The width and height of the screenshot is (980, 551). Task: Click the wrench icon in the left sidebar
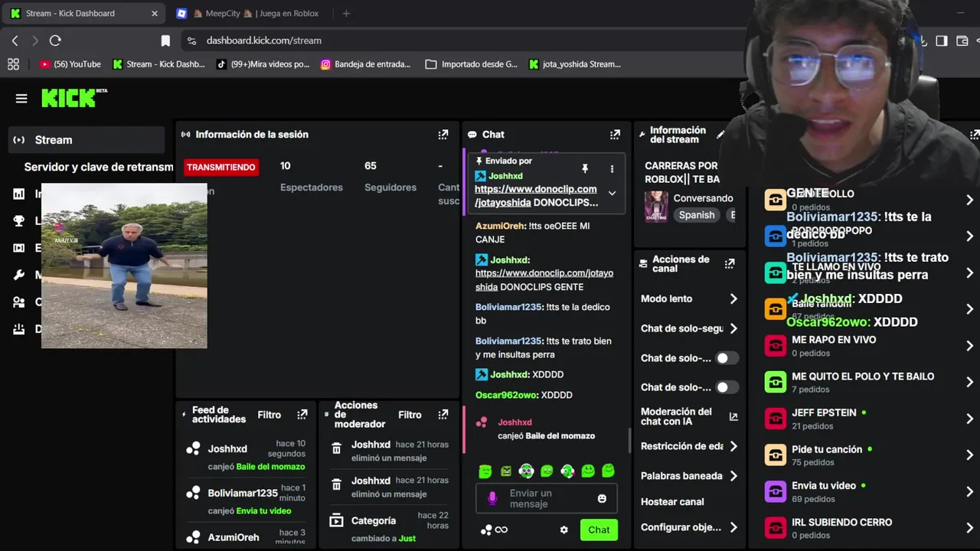[x=19, y=275]
